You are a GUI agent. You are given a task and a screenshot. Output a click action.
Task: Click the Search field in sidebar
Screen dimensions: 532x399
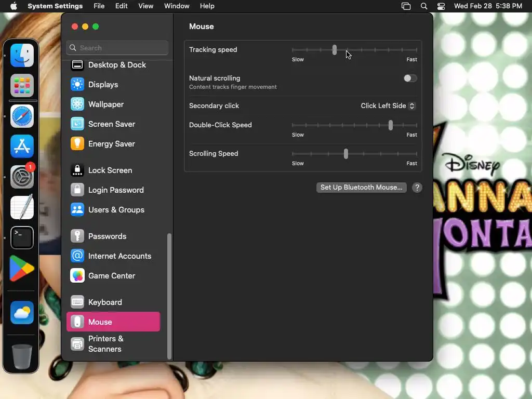coord(117,48)
